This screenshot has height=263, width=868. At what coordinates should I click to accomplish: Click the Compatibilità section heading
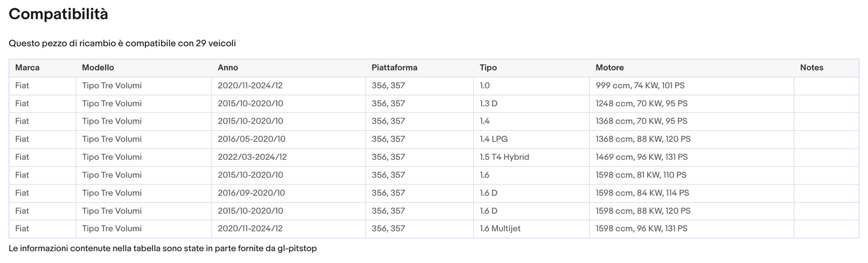pyautogui.click(x=58, y=14)
